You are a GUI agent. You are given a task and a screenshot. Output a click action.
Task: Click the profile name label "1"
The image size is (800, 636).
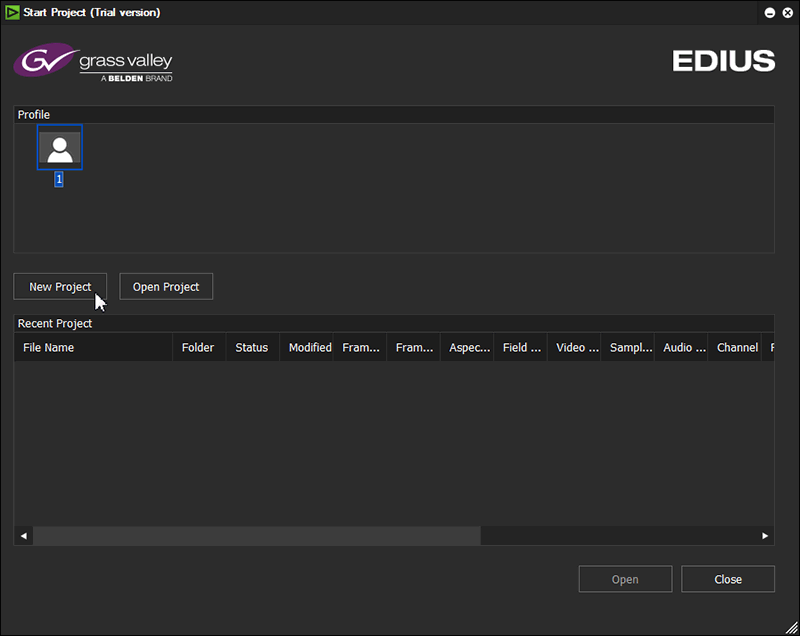click(x=59, y=179)
